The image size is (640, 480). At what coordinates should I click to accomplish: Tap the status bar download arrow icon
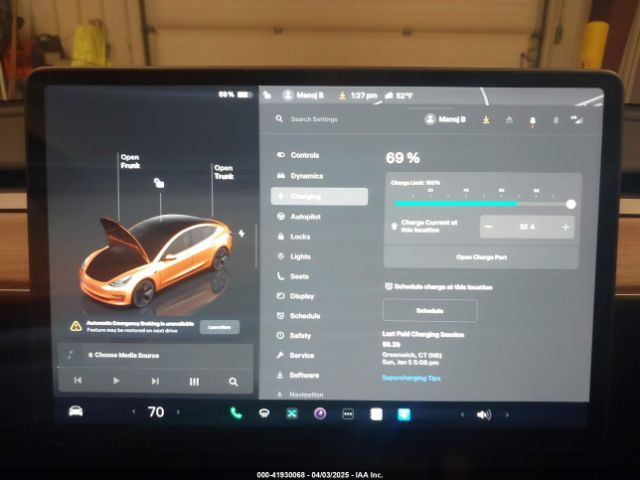click(342, 96)
